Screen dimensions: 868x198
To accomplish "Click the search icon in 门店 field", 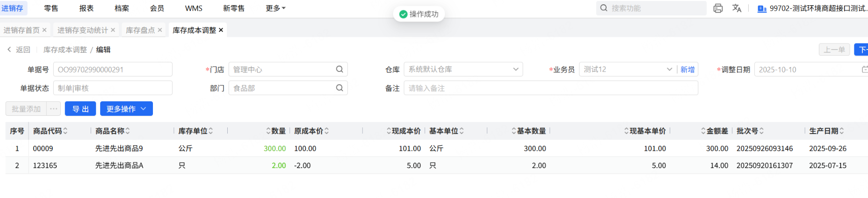I will (x=340, y=70).
